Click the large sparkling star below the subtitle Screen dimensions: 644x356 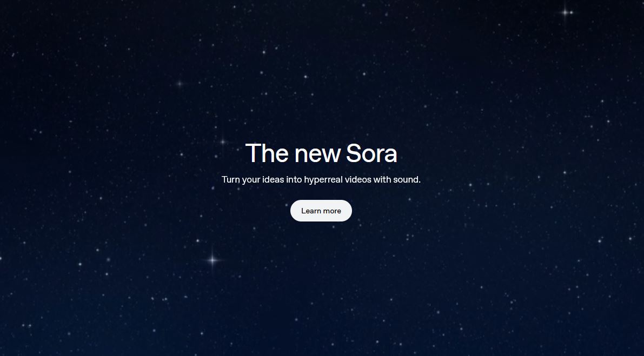[x=213, y=260]
